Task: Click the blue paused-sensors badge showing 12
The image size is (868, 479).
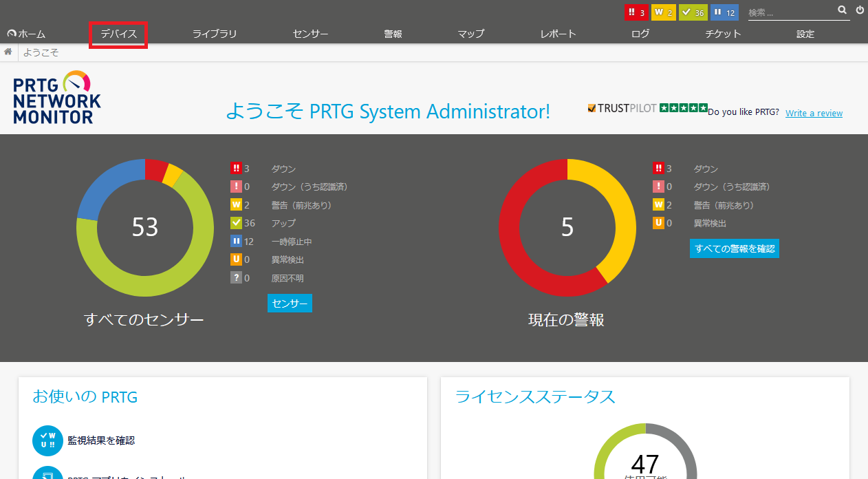Action: point(724,12)
